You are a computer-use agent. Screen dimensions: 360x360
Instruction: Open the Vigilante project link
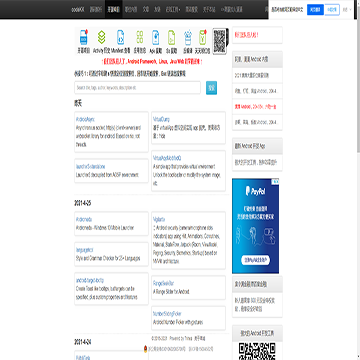pyautogui.click(x=159, y=219)
